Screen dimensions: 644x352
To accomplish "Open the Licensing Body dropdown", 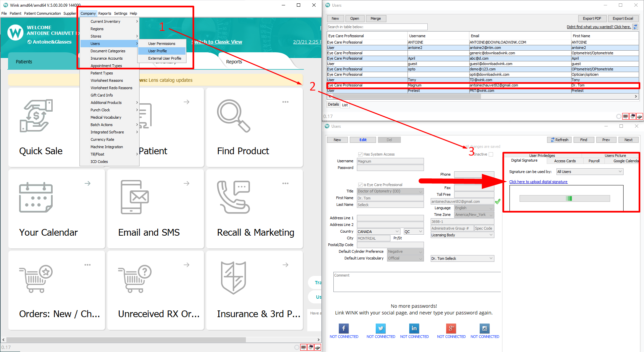I will pos(463,235).
